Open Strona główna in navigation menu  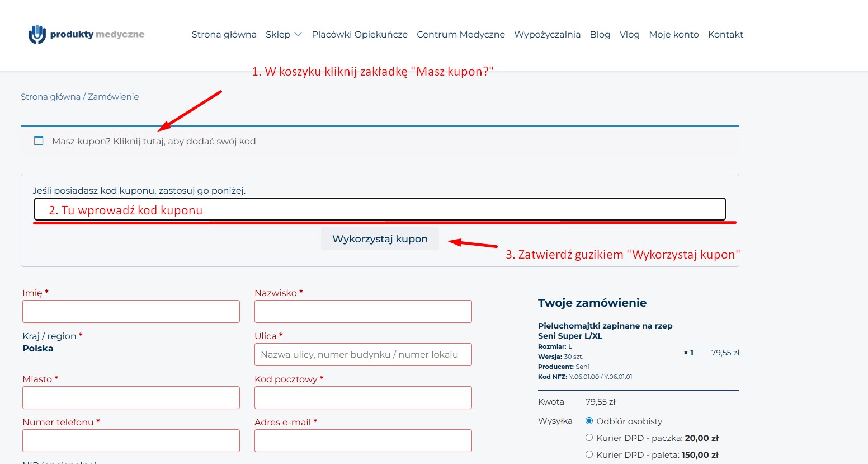tap(224, 34)
